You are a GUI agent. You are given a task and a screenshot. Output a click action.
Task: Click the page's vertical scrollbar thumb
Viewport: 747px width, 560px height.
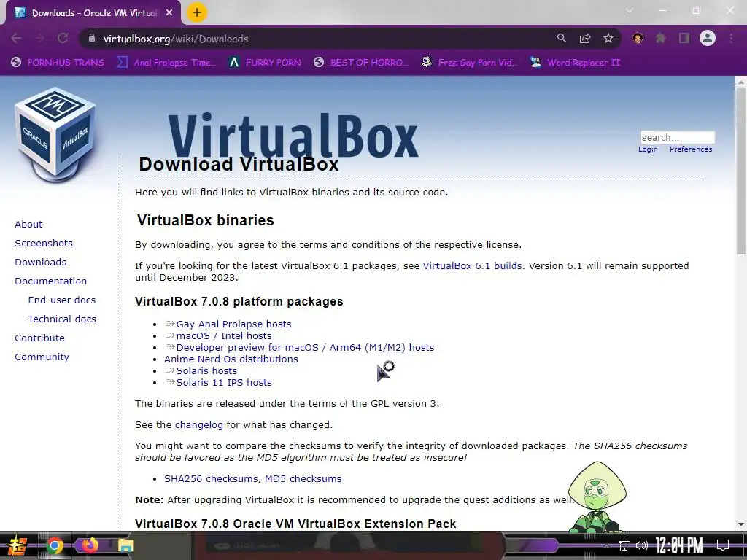pyautogui.click(x=741, y=171)
